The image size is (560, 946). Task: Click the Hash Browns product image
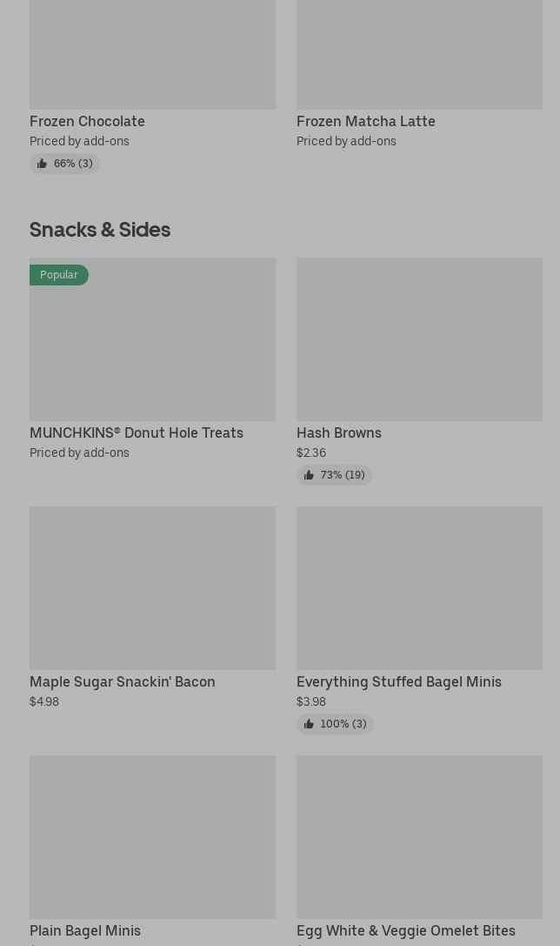[419, 339]
